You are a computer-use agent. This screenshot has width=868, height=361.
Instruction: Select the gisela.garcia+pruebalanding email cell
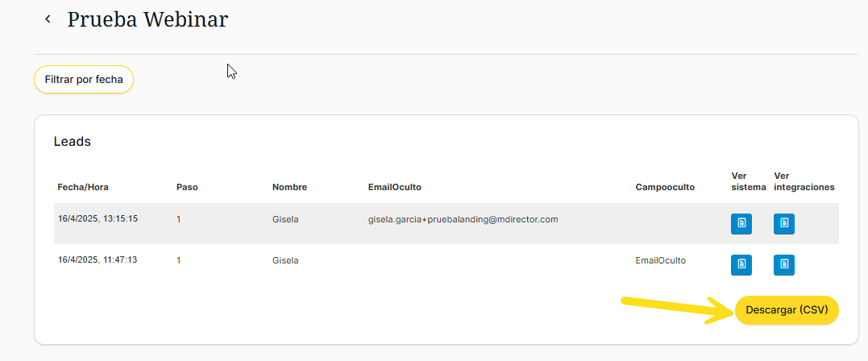pyautogui.click(x=463, y=219)
